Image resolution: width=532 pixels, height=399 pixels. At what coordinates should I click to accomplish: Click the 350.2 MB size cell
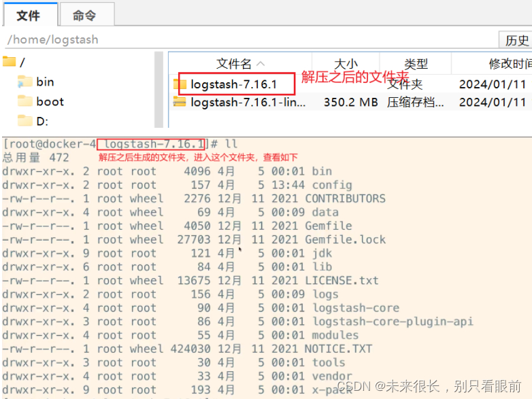(x=351, y=102)
